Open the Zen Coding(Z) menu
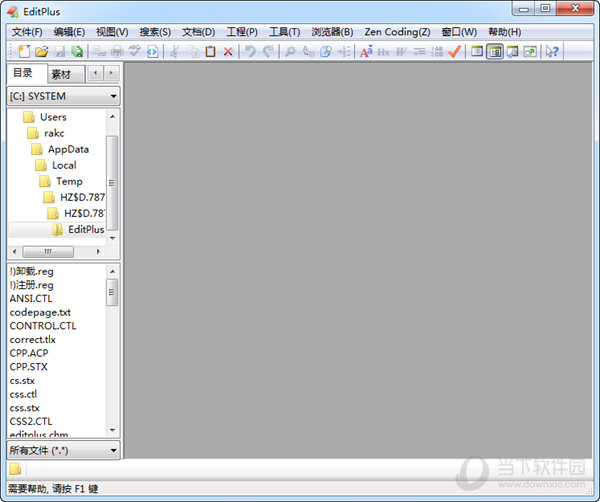 (397, 32)
